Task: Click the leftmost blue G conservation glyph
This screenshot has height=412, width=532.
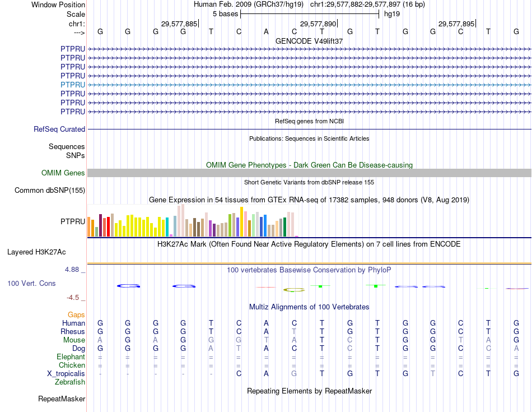Action: pyautogui.click(x=128, y=286)
